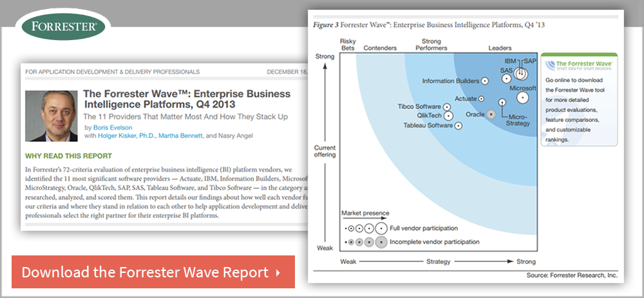This screenshot has height=298, width=644.
Task: Click the 'Risky Bets' column label
Action: (x=348, y=45)
